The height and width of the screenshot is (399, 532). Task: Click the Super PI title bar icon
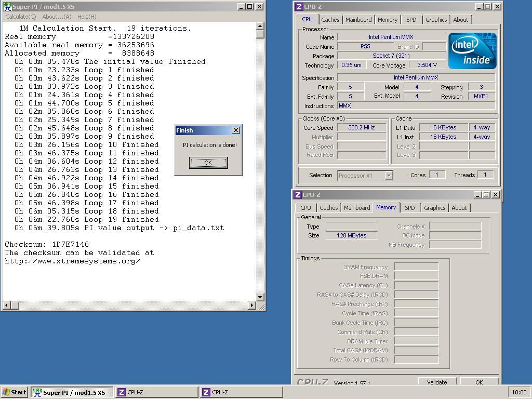pos(7,6)
